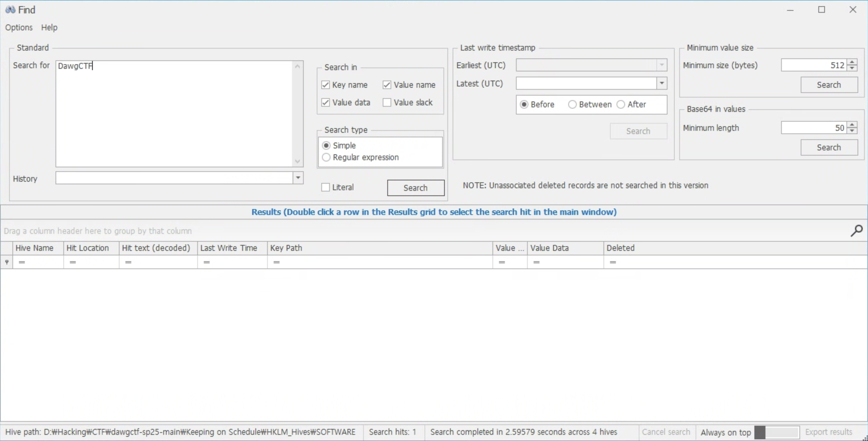The image size is (868, 441).
Task: Open the Help menu
Action: click(49, 27)
